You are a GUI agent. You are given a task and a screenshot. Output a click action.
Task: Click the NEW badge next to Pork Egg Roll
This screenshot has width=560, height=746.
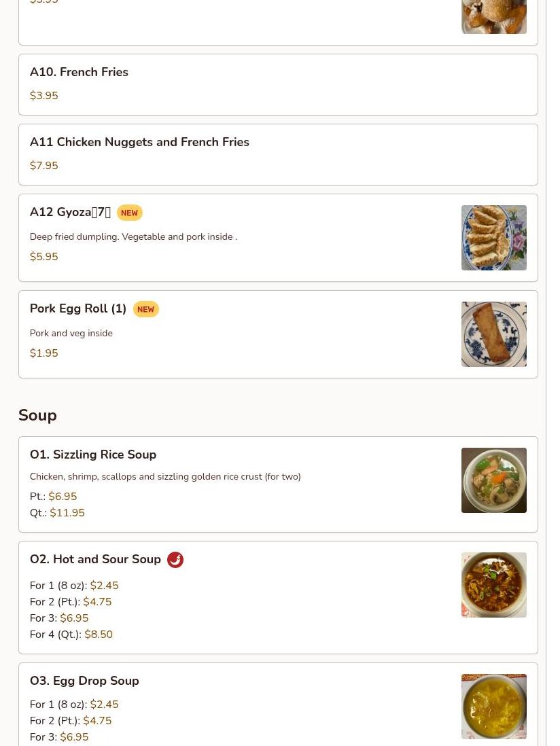tap(145, 309)
